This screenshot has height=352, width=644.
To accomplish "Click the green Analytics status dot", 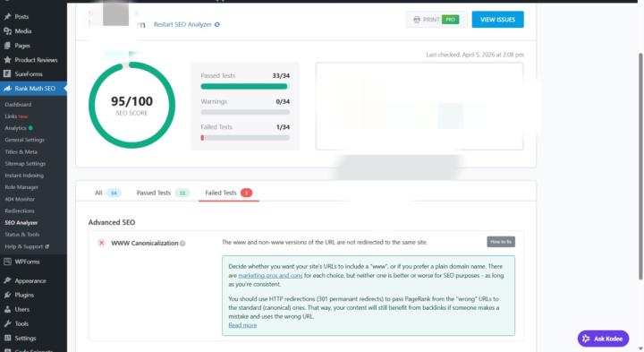I will 30,128.
